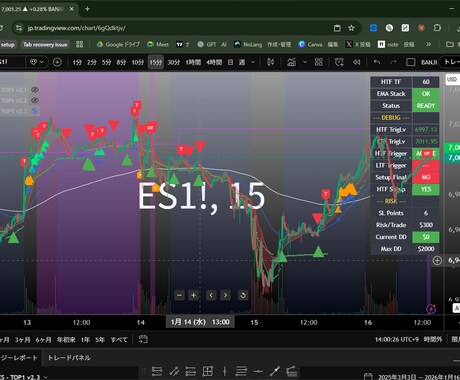Select the stacked horizontal lines drawing tool
Screen dimensions: 460x380
(x=241, y=371)
